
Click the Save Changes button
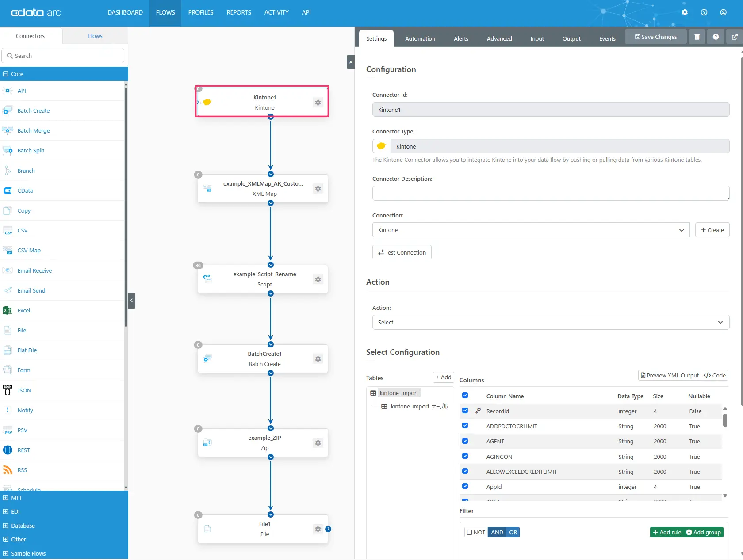coord(656,37)
